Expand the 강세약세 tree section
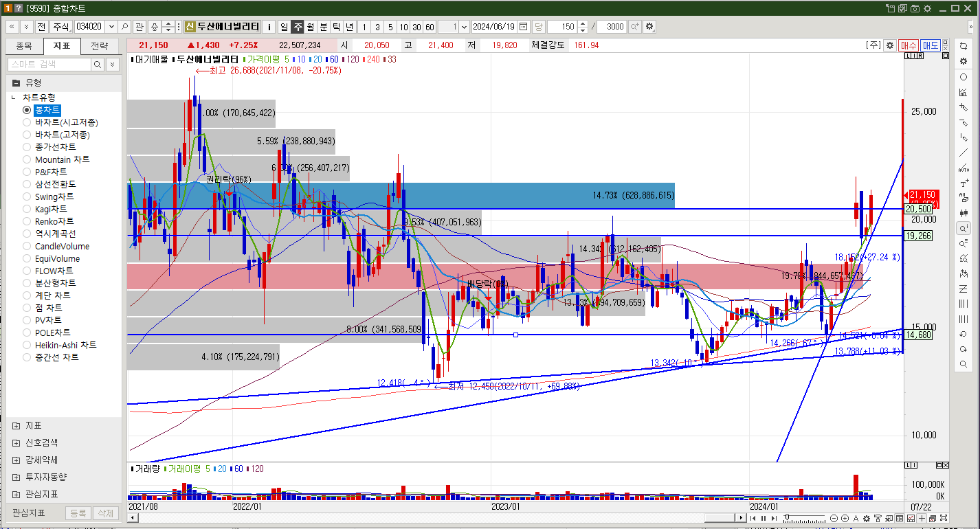 (16, 460)
